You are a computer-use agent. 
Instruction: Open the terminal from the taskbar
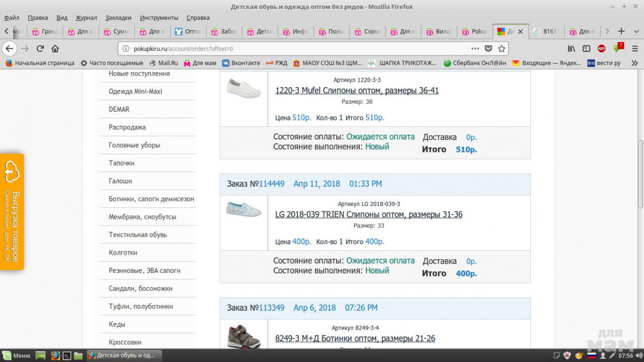(x=66, y=355)
